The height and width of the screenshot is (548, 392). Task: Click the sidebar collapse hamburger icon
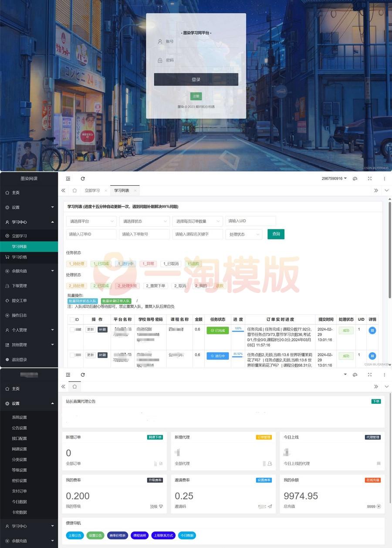[68, 179]
